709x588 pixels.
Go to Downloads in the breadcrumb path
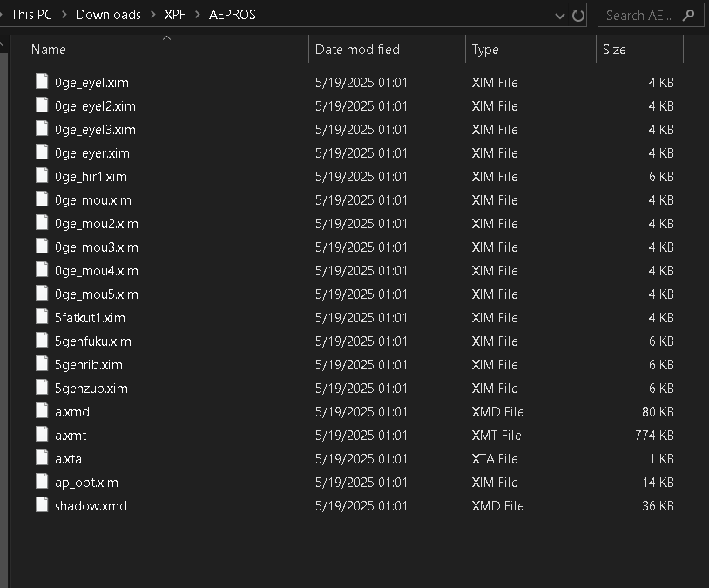[x=108, y=15]
